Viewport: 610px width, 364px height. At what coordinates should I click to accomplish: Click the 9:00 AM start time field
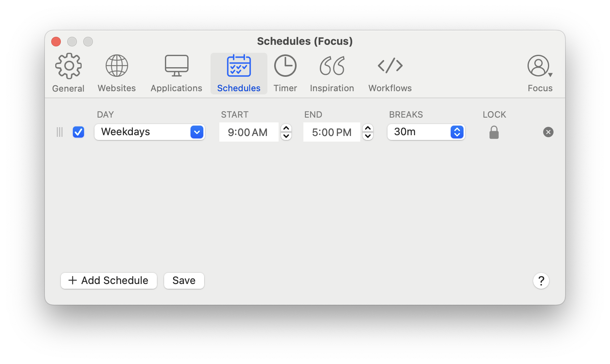tap(248, 132)
